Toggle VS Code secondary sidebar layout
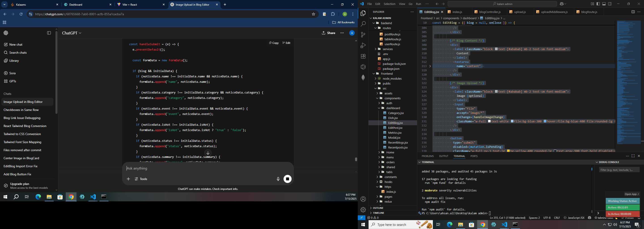This screenshot has width=644, height=229. (x=610, y=4)
